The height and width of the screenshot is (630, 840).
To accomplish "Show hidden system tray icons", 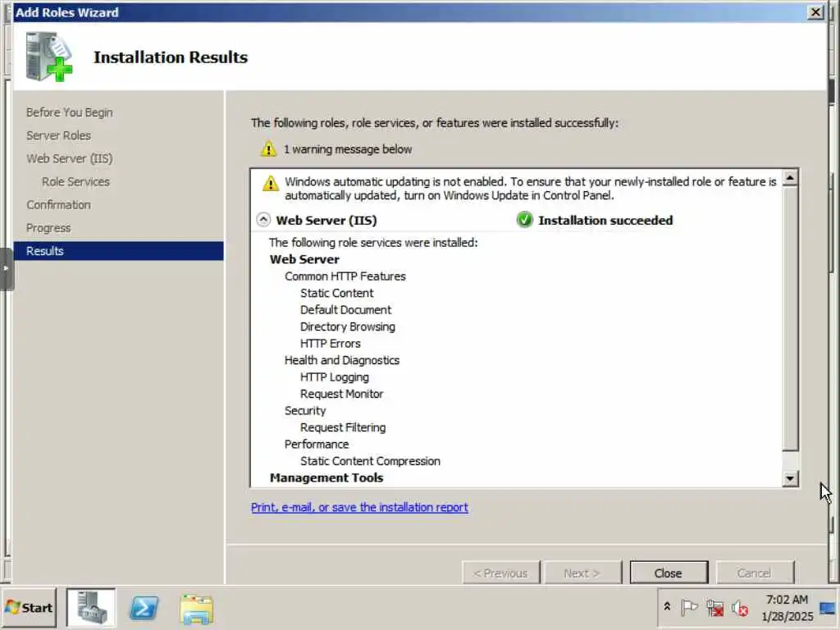I will [667, 606].
